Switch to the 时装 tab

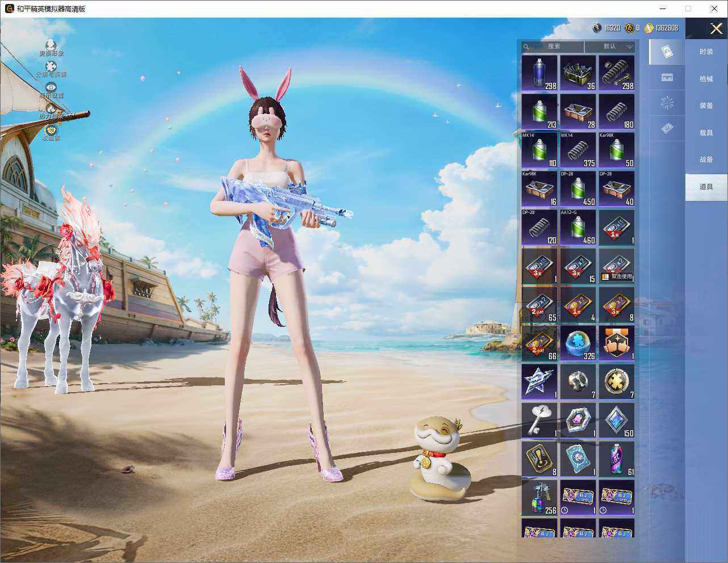coord(706,52)
